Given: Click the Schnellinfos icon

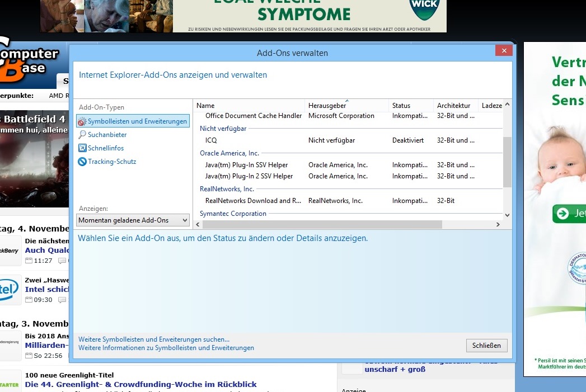Looking at the screenshot, I should [82, 148].
